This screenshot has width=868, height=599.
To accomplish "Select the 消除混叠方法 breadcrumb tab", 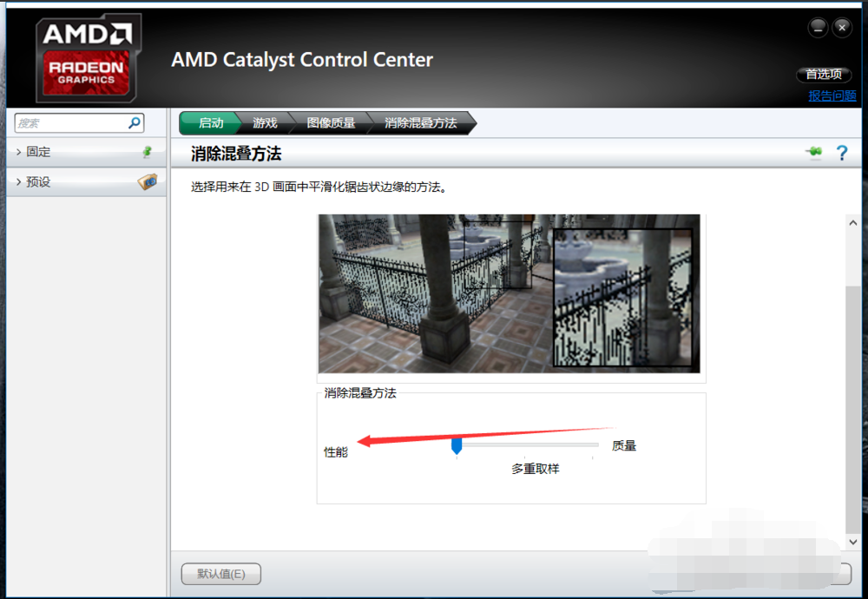I will pos(421,123).
